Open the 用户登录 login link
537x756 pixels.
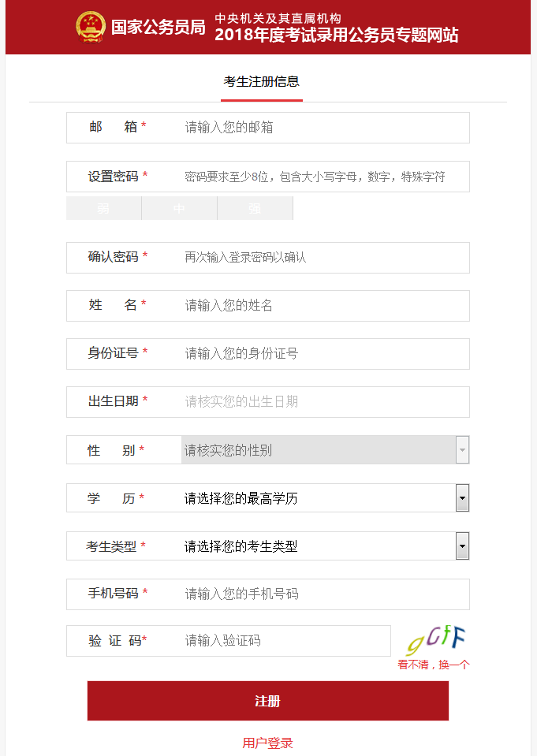(268, 741)
